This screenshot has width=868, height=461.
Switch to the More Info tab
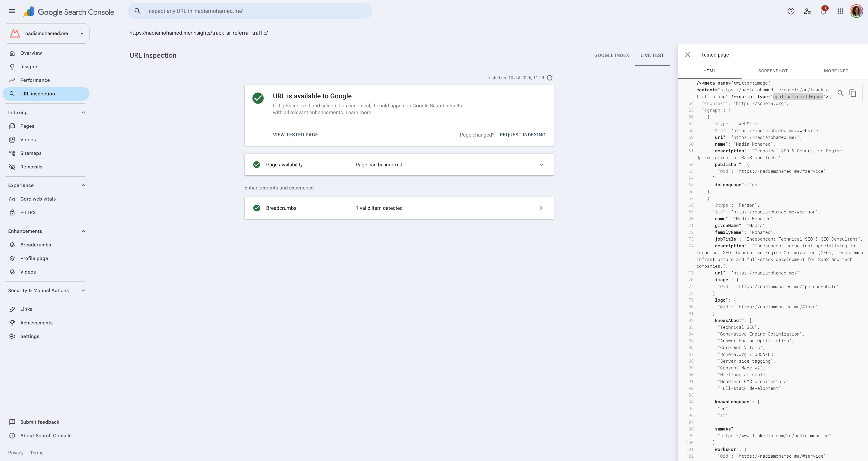[x=836, y=71]
